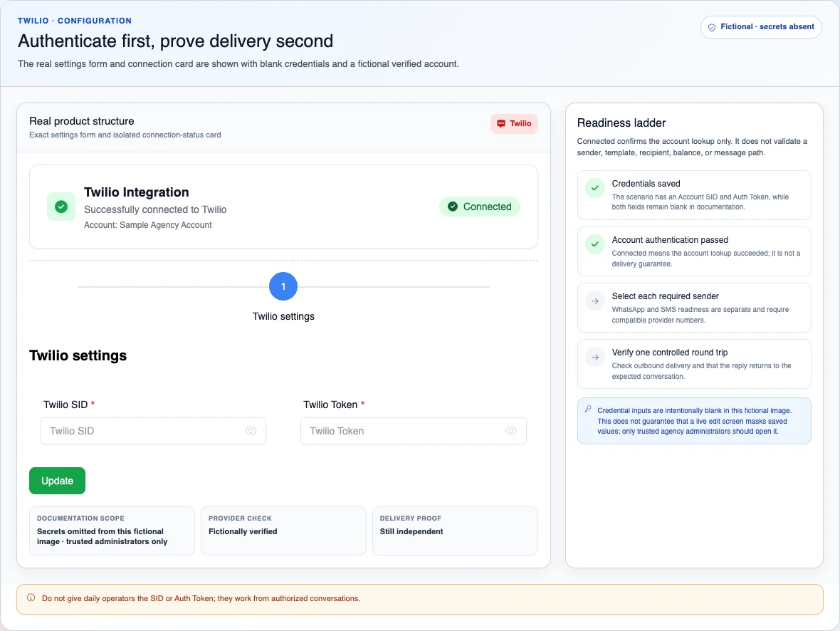Click the red Twilio tag badge

[x=514, y=124]
